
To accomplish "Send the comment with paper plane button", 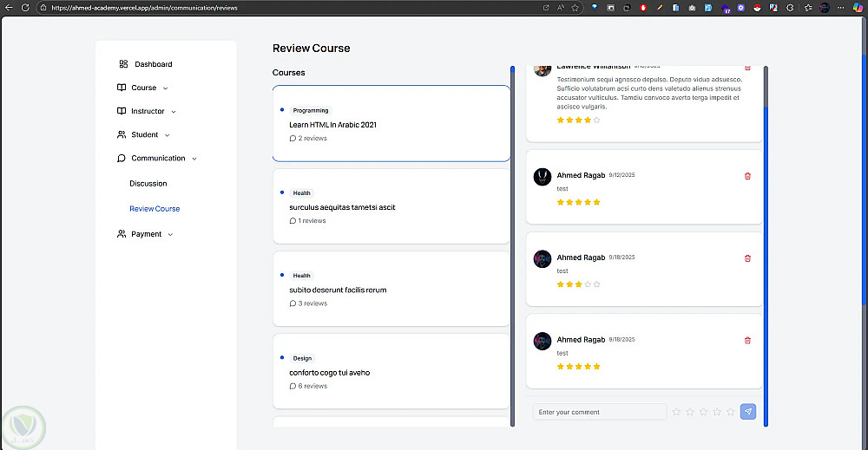I will click(x=748, y=411).
